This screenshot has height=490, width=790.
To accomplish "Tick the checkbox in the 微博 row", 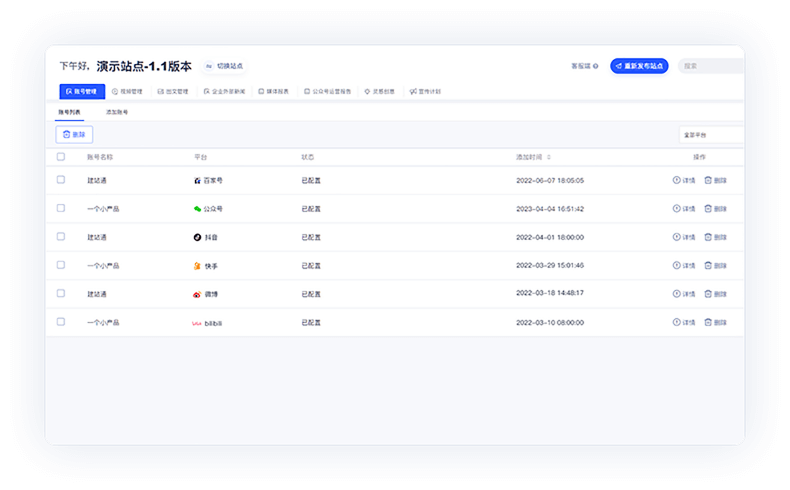I will pyautogui.click(x=61, y=293).
